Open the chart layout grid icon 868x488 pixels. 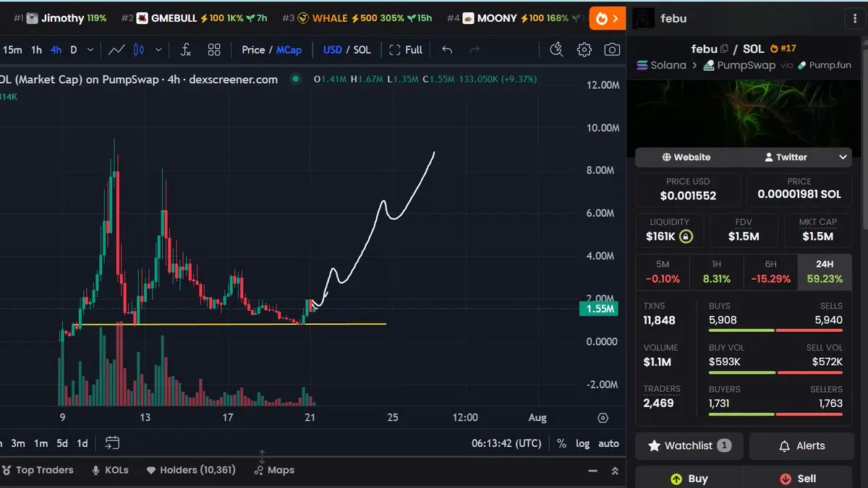tap(214, 50)
